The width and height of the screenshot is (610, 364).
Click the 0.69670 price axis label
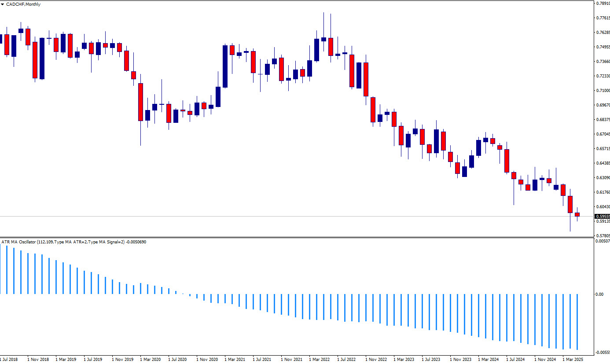point(602,105)
